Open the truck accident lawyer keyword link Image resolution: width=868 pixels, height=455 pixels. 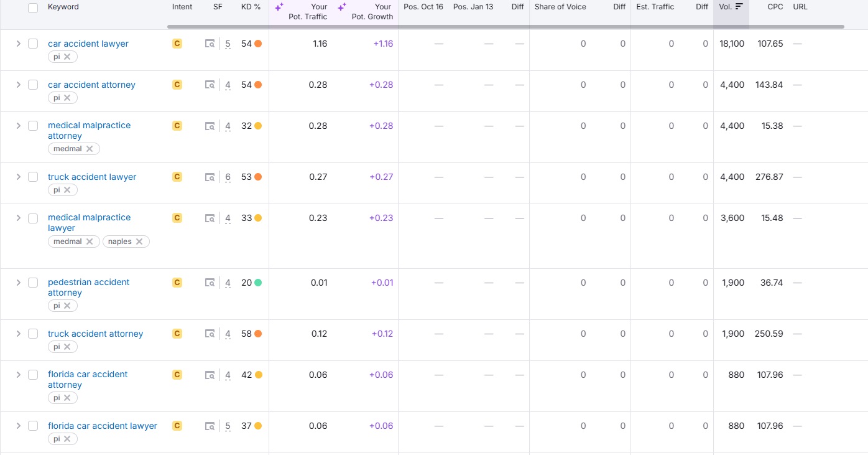click(x=92, y=177)
